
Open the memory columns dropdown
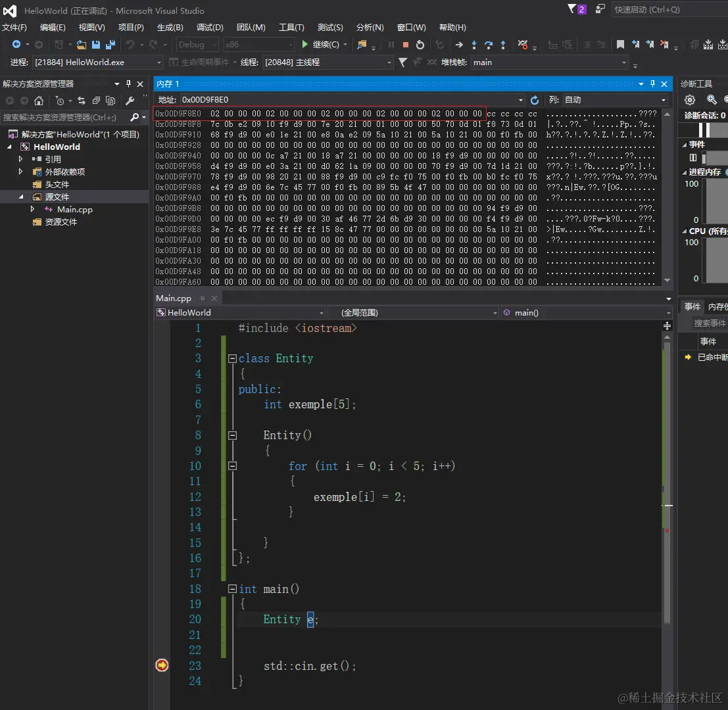[663, 100]
